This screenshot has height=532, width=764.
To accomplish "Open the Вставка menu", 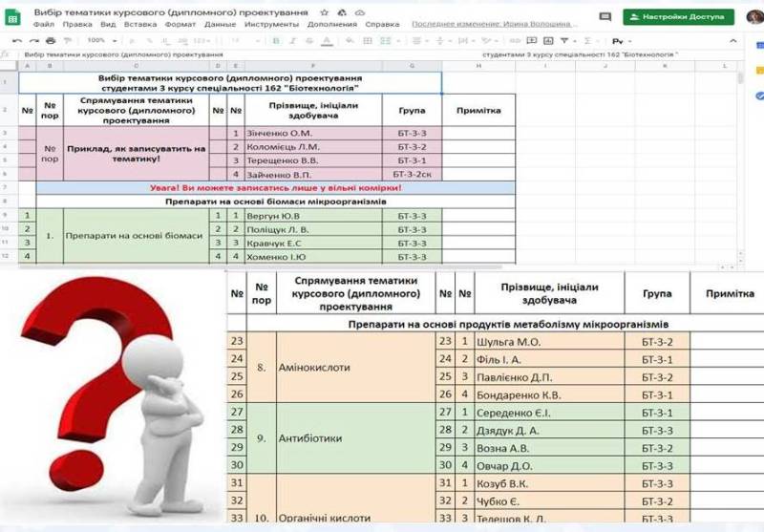I will pyautogui.click(x=140, y=24).
